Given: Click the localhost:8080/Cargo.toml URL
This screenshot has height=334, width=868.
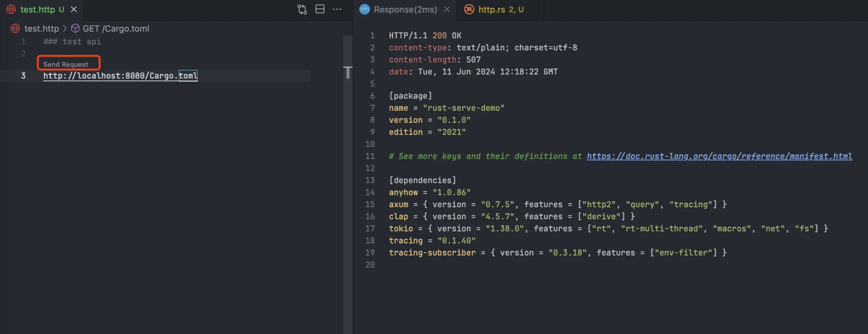Looking at the screenshot, I should click(120, 75).
